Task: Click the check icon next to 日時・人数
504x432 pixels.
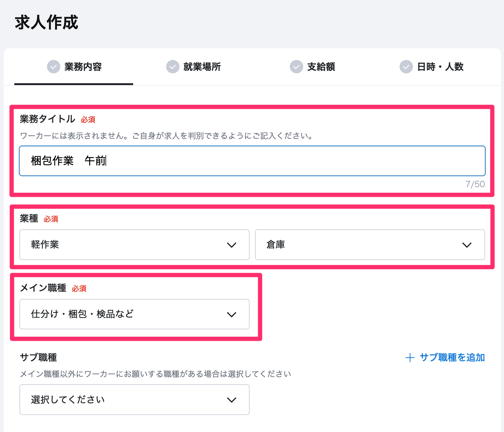Action: point(406,67)
